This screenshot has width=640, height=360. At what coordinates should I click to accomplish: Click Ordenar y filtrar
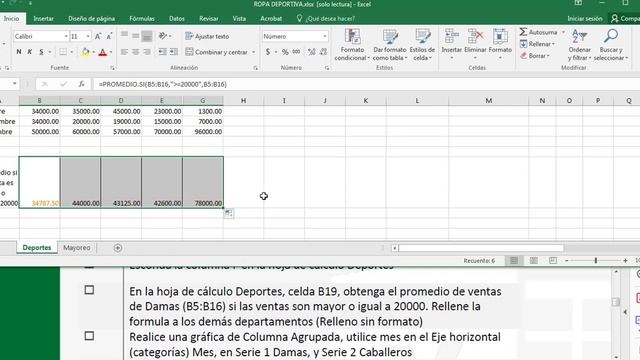tap(579, 45)
